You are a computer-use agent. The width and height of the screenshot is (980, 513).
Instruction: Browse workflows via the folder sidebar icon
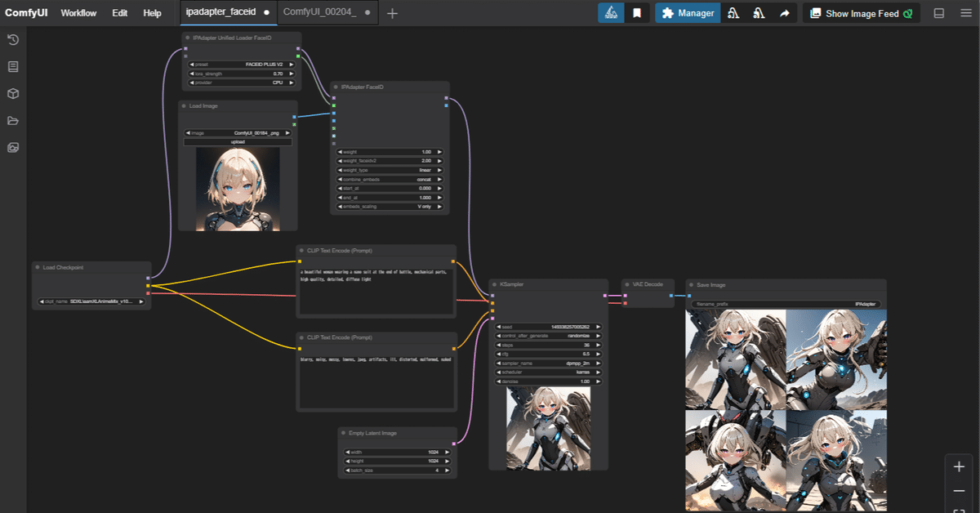(12, 120)
